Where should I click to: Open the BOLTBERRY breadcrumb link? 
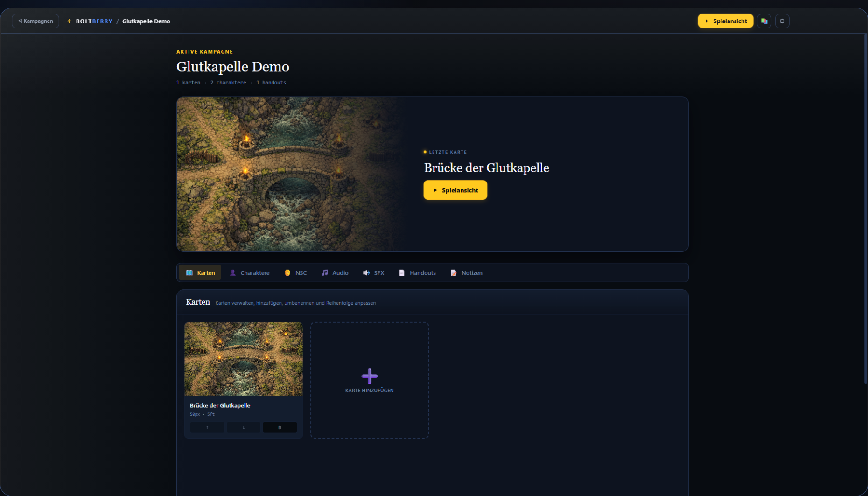tap(94, 21)
